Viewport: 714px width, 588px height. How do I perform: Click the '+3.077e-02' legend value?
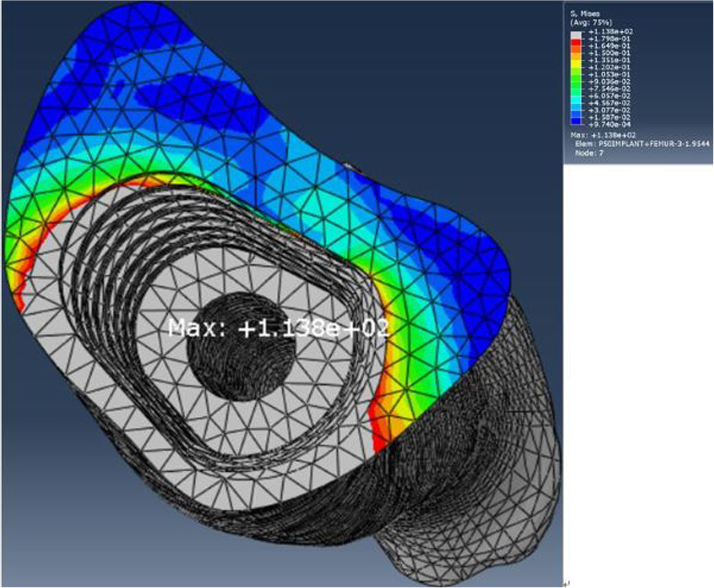[x=609, y=110]
